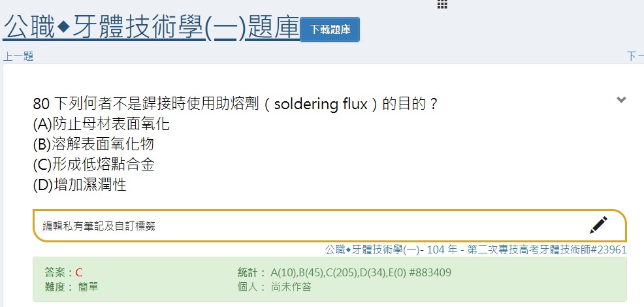
Task: Go to previous question via 上一題
Action: (x=18, y=57)
